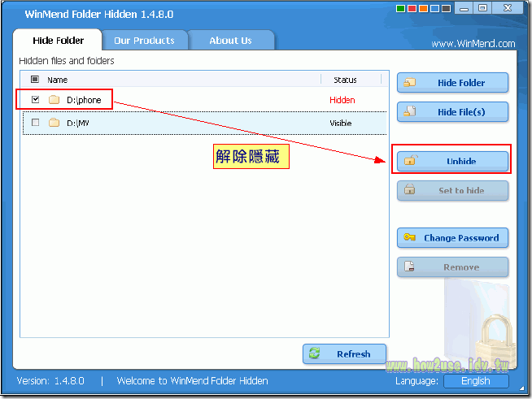Viewport: 532px width, 399px height.
Task: Click the resize grip in window corner
Action: click(x=521, y=388)
